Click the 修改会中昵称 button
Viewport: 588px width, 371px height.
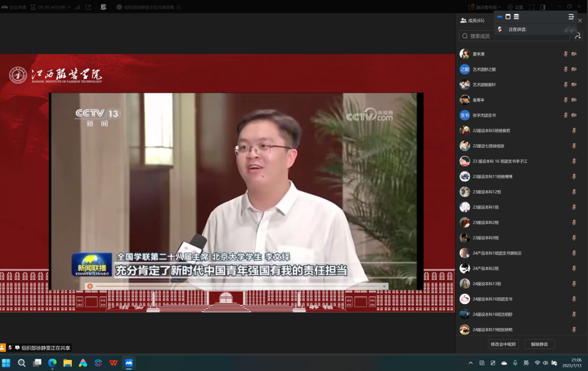[x=503, y=344]
